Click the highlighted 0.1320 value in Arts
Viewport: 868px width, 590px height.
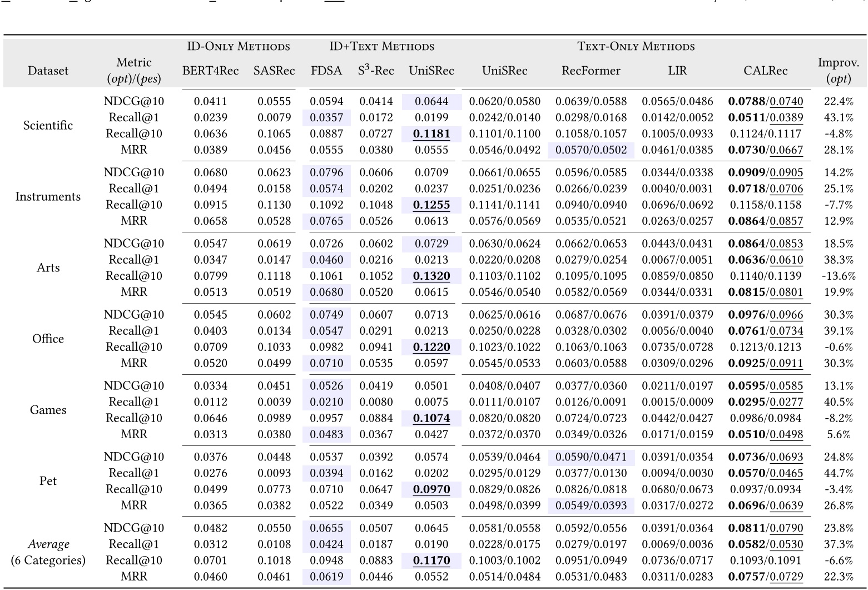(431, 276)
